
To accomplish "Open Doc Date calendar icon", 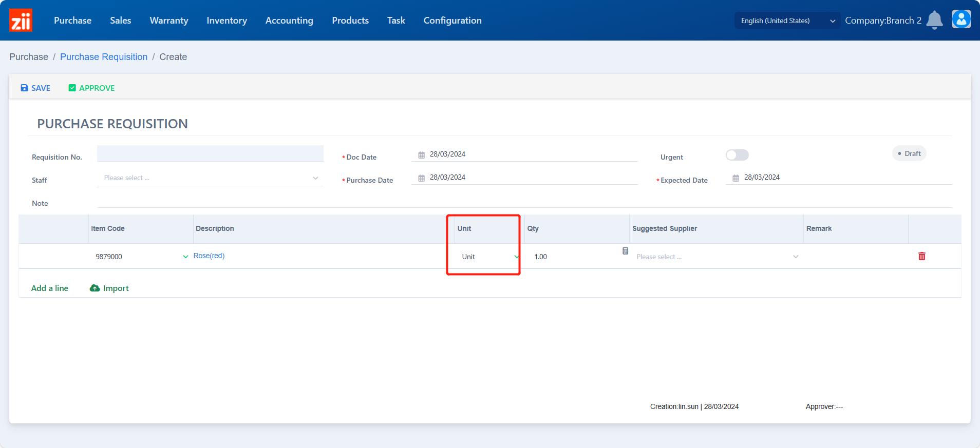I will (x=421, y=154).
